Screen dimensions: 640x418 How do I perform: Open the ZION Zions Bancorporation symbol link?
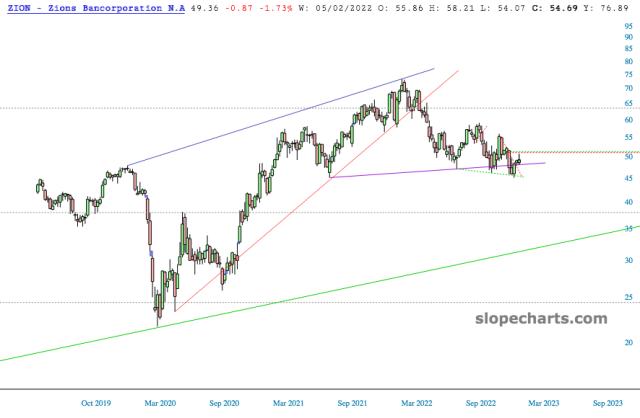96,8
